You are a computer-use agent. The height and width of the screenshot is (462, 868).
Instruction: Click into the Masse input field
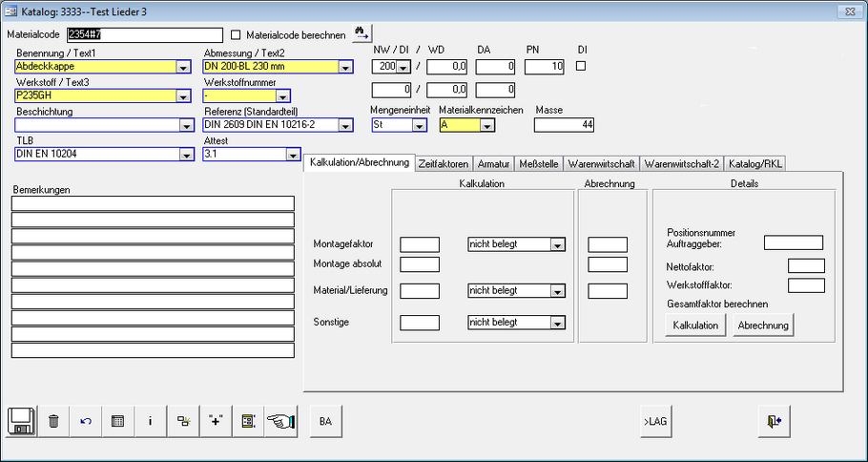point(565,125)
